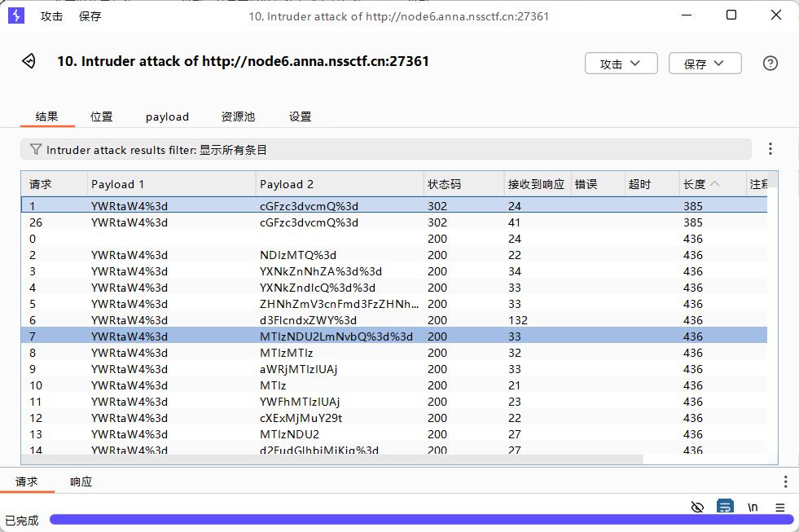Toggle line wrap in message editor
This screenshot has height=532, width=799.
724,507
